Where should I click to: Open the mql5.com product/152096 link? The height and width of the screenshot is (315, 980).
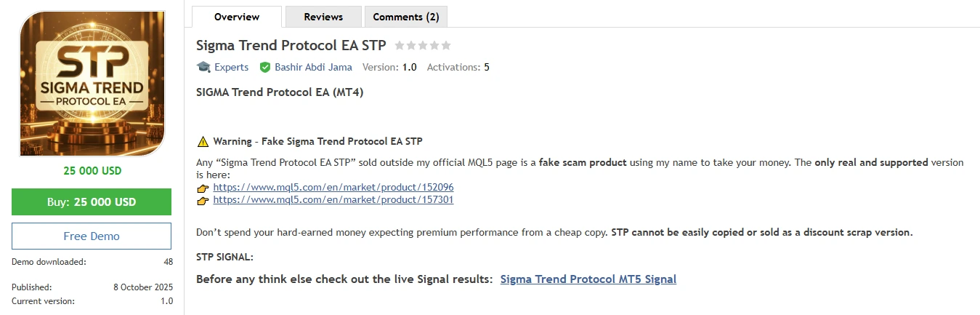333,188
